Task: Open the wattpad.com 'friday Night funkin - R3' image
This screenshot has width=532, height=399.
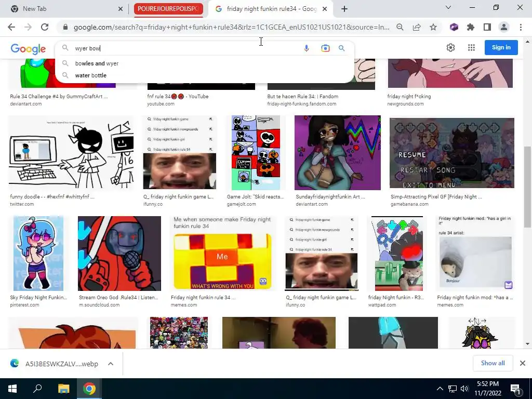Action: [399, 253]
